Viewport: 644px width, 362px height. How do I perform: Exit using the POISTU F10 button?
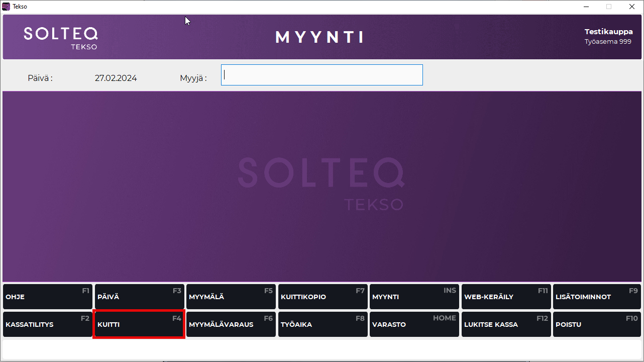pos(596,324)
